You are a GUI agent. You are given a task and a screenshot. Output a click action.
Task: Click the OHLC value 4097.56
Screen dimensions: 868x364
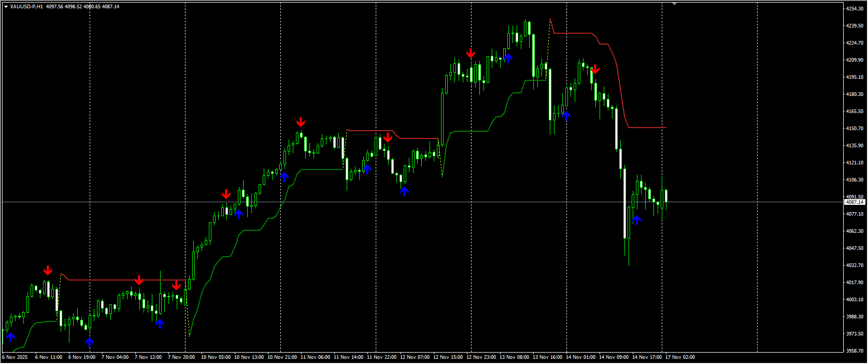point(54,7)
